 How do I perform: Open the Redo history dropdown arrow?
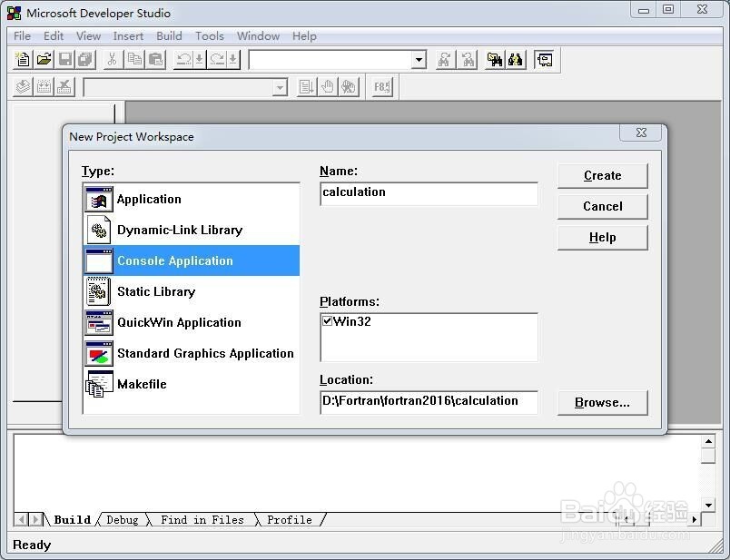tap(232, 60)
